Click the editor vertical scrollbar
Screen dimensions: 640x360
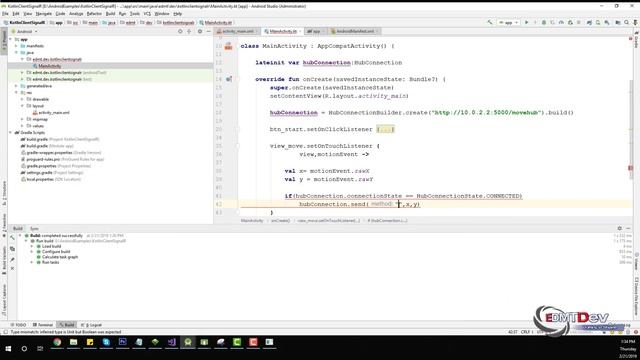tap(631, 130)
